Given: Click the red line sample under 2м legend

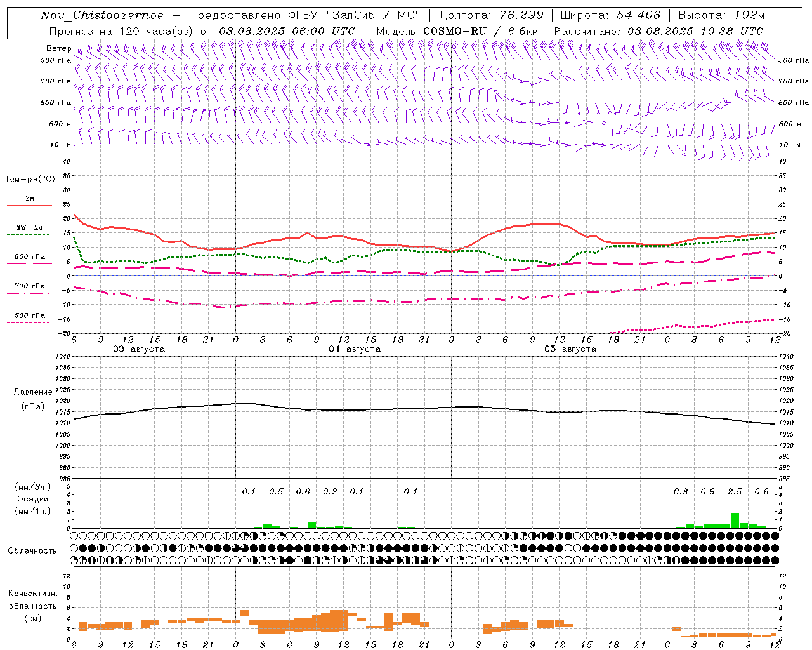Looking at the screenshot, I should pos(29,206).
